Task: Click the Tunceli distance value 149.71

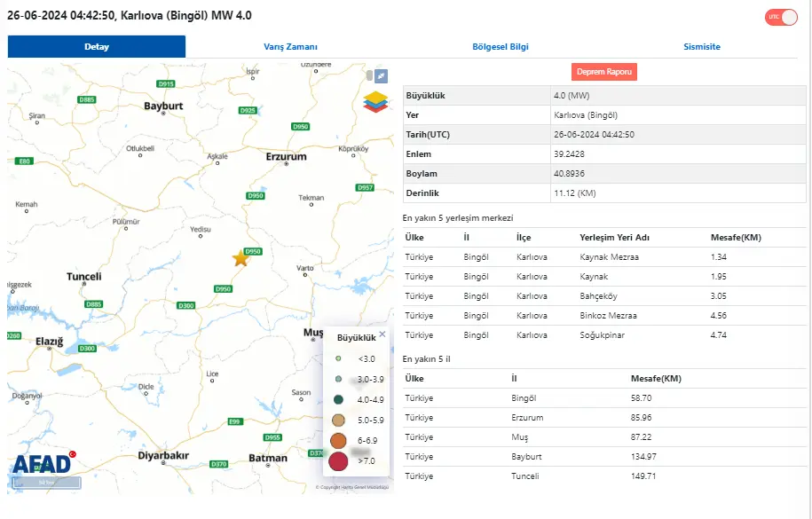Action: pyautogui.click(x=643, y=476)
